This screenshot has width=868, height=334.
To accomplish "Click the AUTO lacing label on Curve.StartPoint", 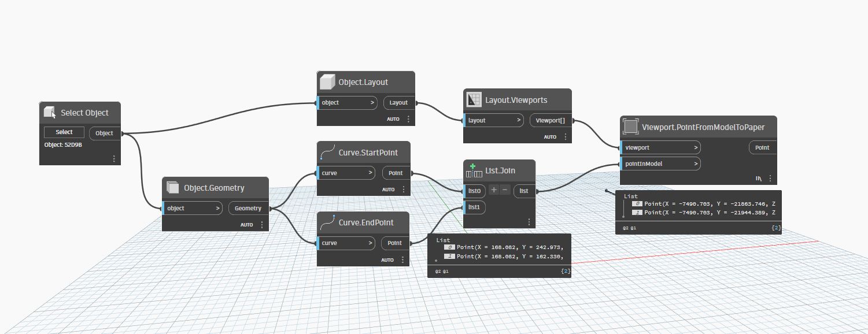I will click(x=389, y=190).
